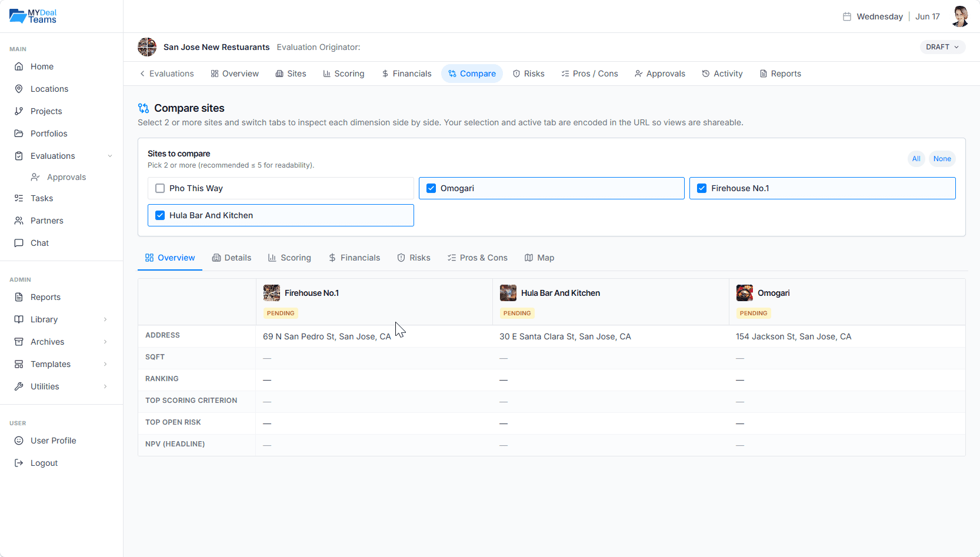Click the Templates layout icon
980x557 pixels.
(19, 364)
